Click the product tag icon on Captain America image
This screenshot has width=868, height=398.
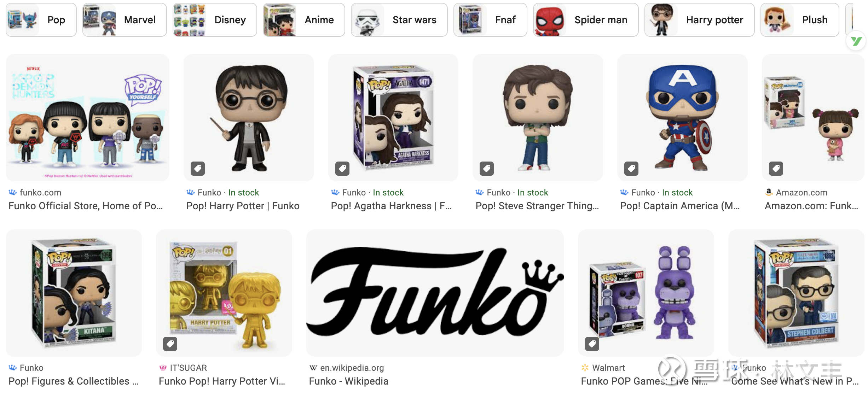[x=631, y=169]
